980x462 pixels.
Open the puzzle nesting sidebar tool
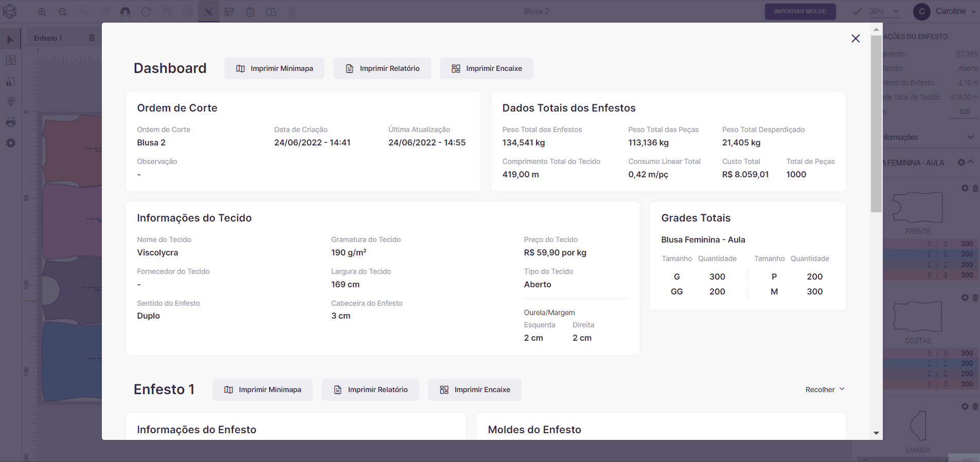11,60
